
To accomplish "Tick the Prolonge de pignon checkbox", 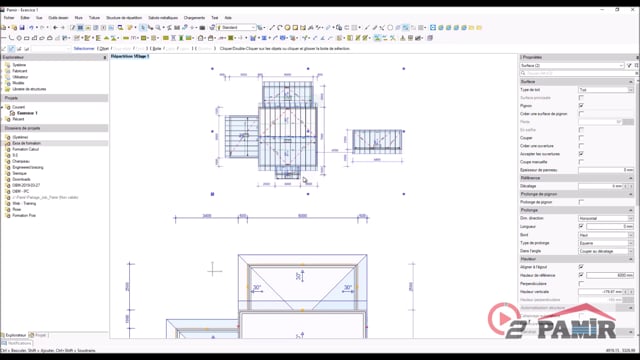I will click(x=581, y=202).
